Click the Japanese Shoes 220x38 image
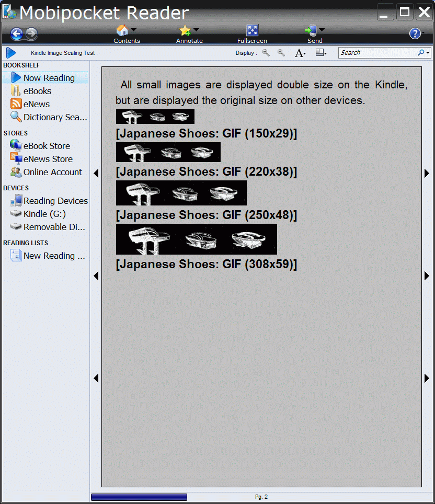This screenshot has width=435, height=504. [168, 152]
